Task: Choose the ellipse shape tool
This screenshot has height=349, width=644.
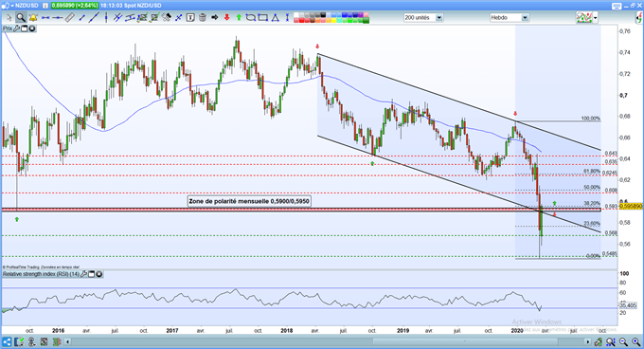Action: pyautogui.click(x=251, y=18)
